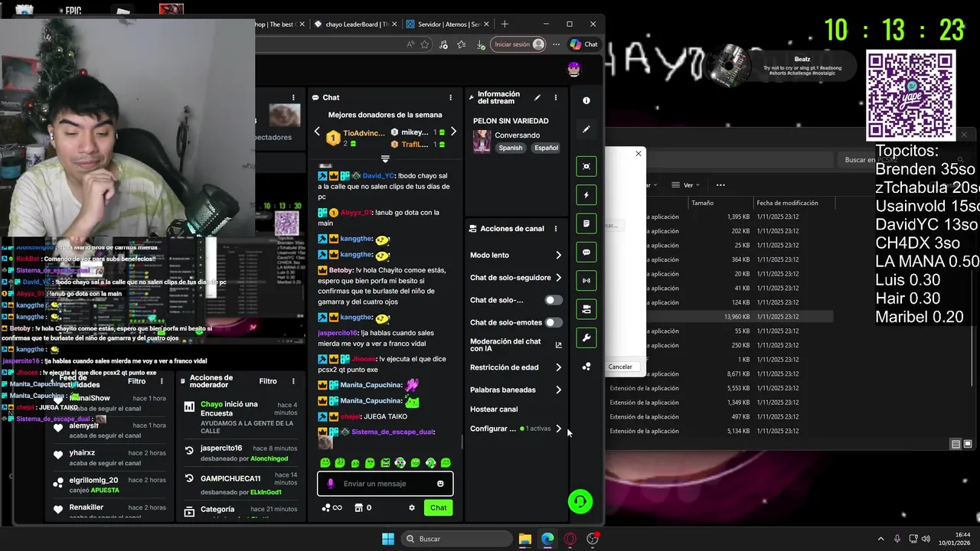This screenshot has width=980, height=551.
Task: Click the green headset support button
Action: 580,501
